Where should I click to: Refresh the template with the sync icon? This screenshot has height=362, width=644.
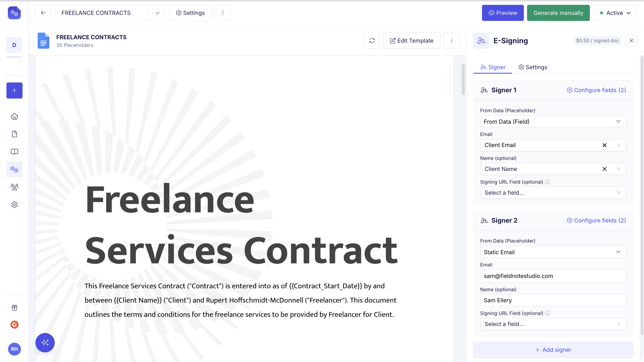click(372, 40)
